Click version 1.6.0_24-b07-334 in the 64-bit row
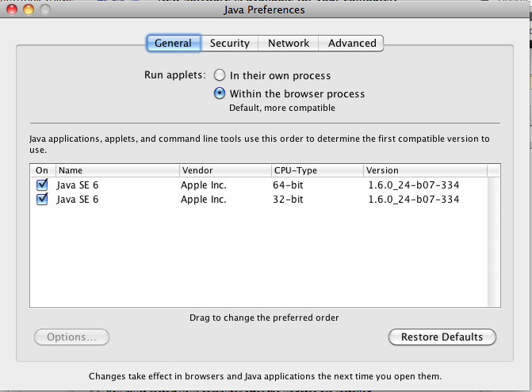The height and width of the screenshot is (392, 532). (414, 185)
